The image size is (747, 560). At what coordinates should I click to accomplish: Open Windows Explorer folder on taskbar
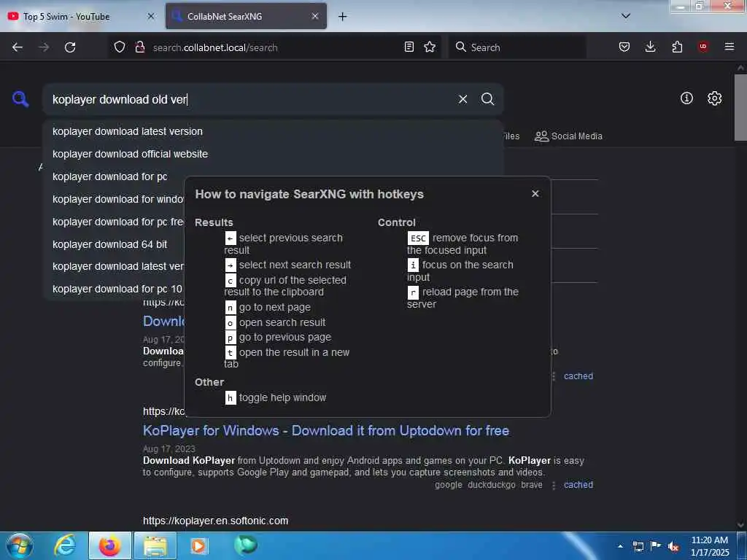click(155, 545)
